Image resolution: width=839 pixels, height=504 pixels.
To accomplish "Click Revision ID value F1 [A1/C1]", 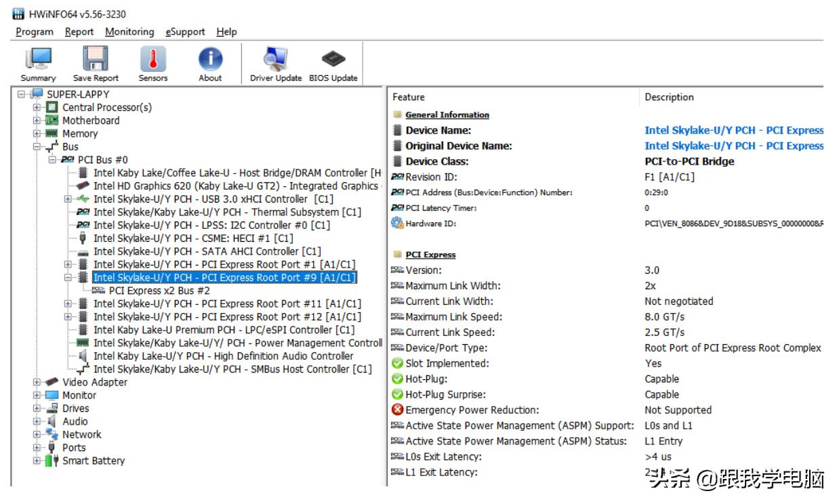I will point(669,177).
